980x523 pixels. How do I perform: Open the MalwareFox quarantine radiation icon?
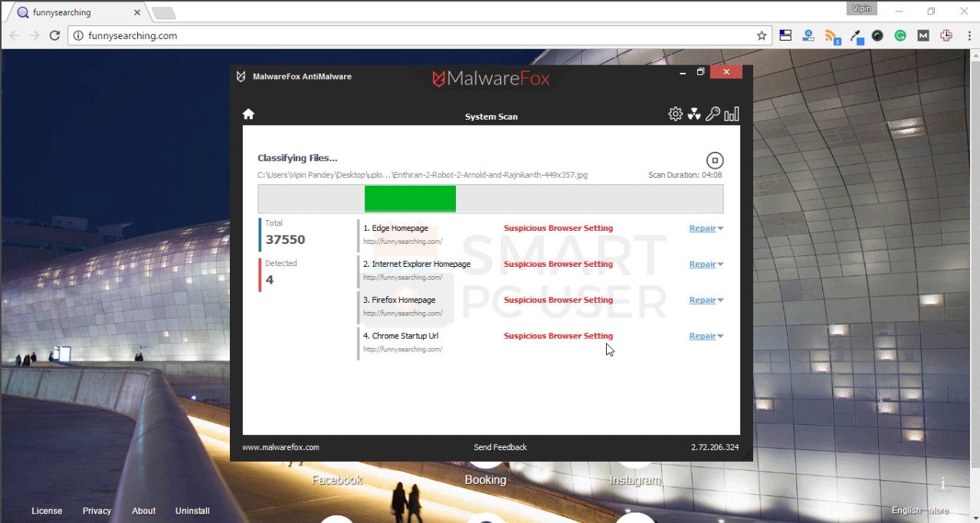pyautogui.click(x=694, y=114)
